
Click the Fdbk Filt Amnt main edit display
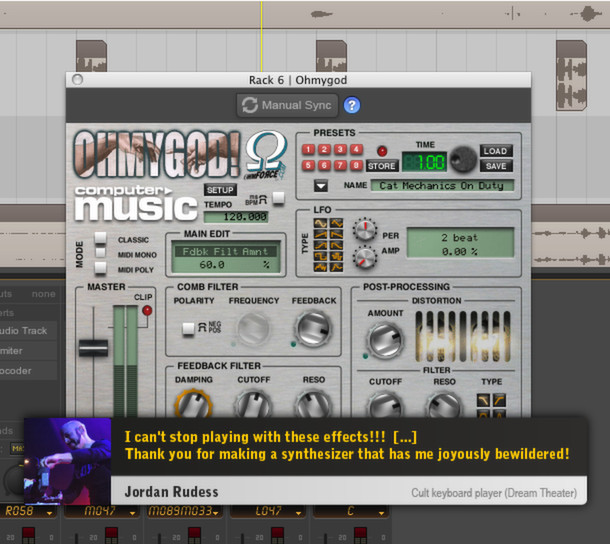226,258
